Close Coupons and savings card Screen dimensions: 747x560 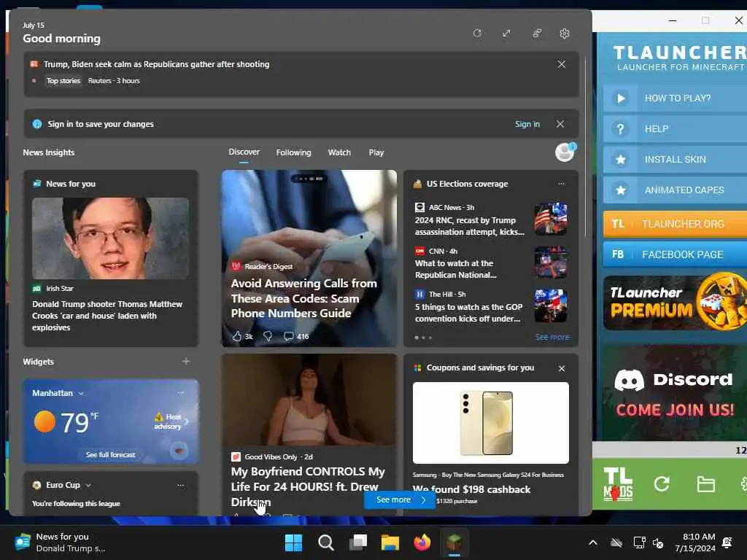(x=562, y=368)
